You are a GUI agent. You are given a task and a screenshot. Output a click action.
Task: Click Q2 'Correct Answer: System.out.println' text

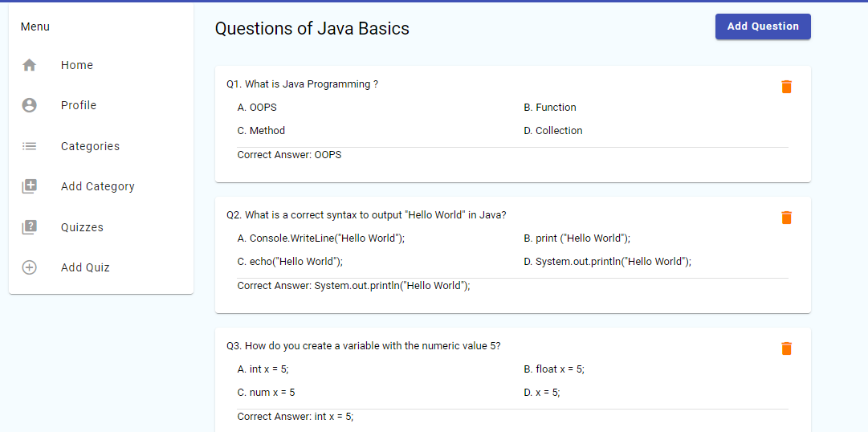tap(354, 286)
